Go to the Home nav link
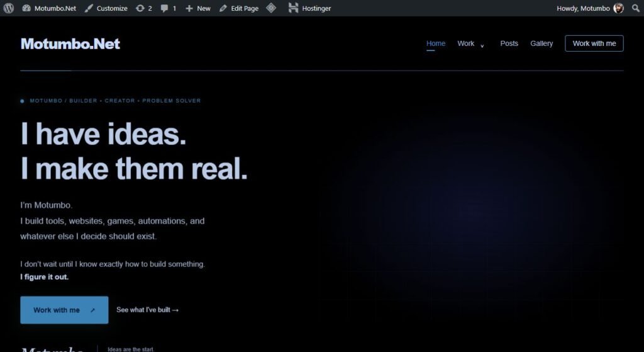Viewport: 644px width, 352px height. click(436, 43)
